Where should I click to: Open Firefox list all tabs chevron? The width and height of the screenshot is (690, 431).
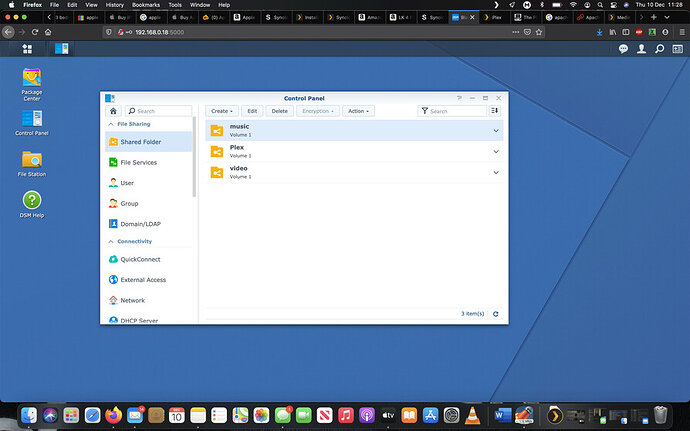tap(667, 17)
